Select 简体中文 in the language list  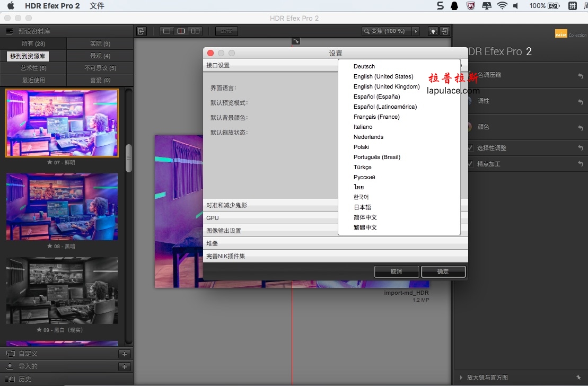[365, 217]
